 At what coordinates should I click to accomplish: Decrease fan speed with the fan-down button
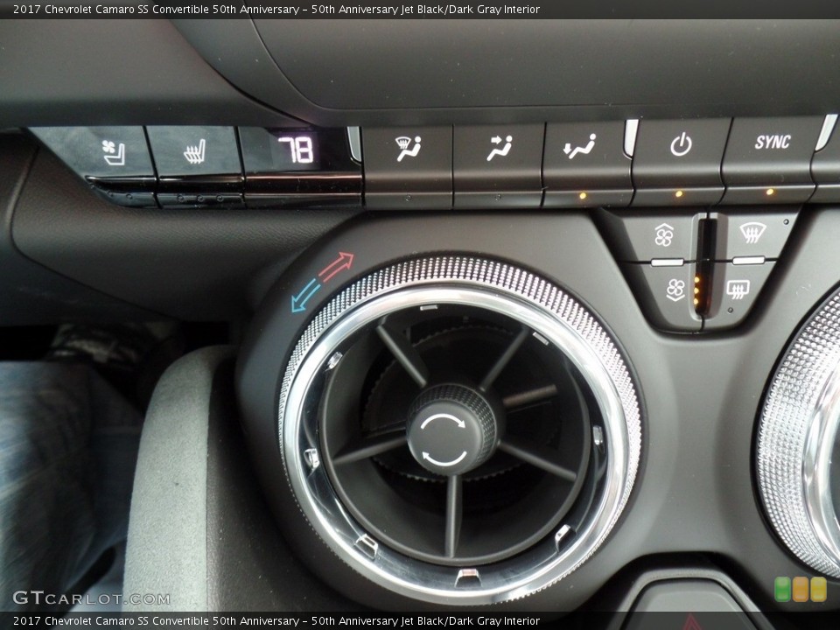click(x=675, y=290)
